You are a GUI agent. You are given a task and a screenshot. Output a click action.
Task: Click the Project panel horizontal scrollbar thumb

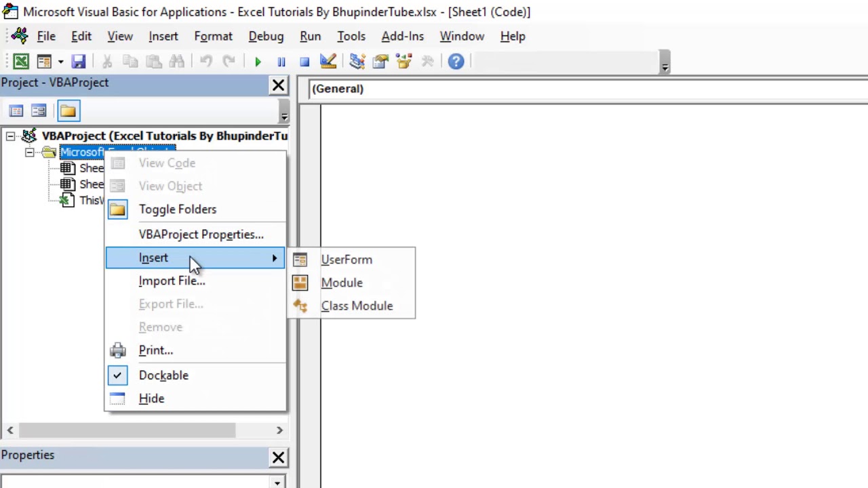coord(127,430)
